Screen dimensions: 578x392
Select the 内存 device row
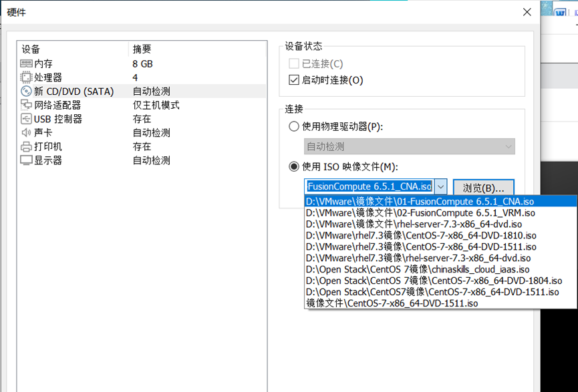(142, 63)
